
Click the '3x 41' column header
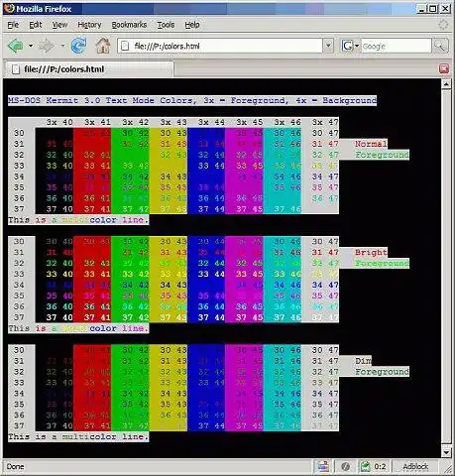pyautogui.click(x=97, y=122)
